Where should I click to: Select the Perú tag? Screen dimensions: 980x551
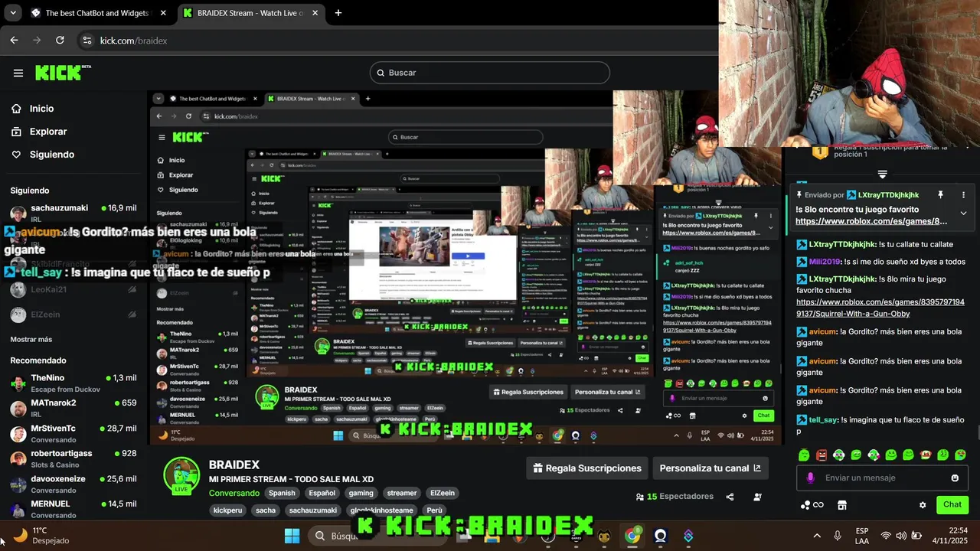(x=434, y=510)
